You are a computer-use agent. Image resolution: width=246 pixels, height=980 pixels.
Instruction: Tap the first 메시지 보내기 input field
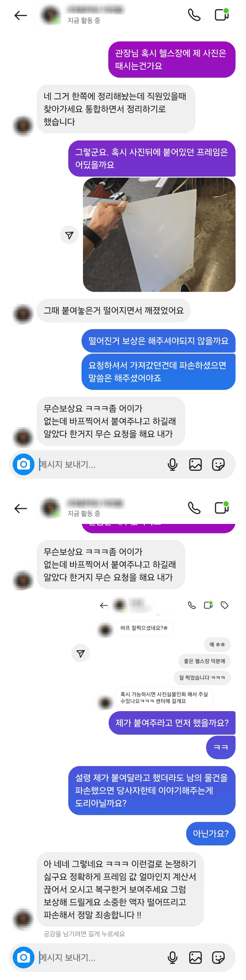101,464
